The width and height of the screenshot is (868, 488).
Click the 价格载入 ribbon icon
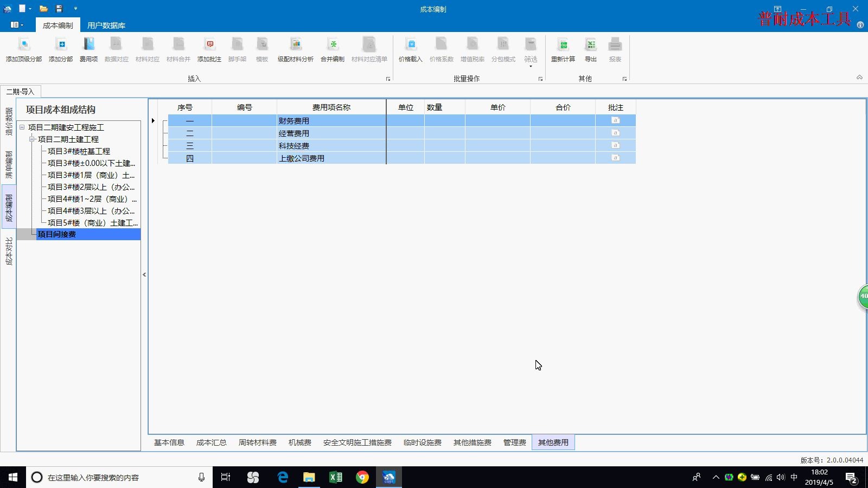point(411,44)
